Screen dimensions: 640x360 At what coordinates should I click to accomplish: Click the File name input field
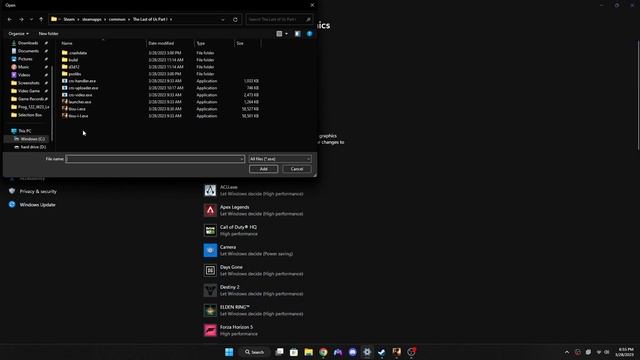click(155, 159)
